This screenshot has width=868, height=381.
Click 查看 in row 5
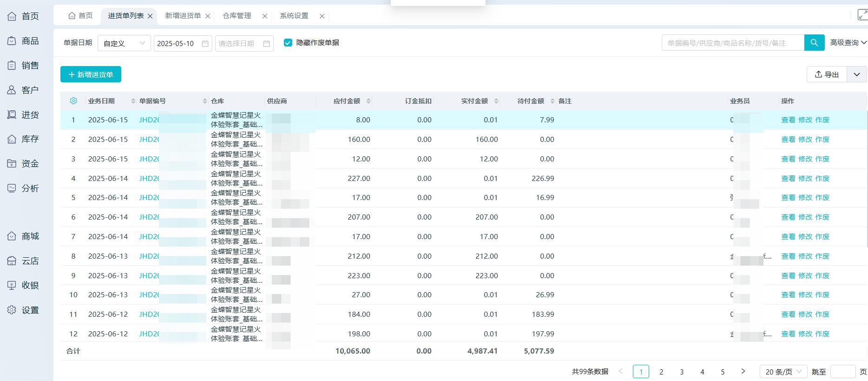[788, 198]
